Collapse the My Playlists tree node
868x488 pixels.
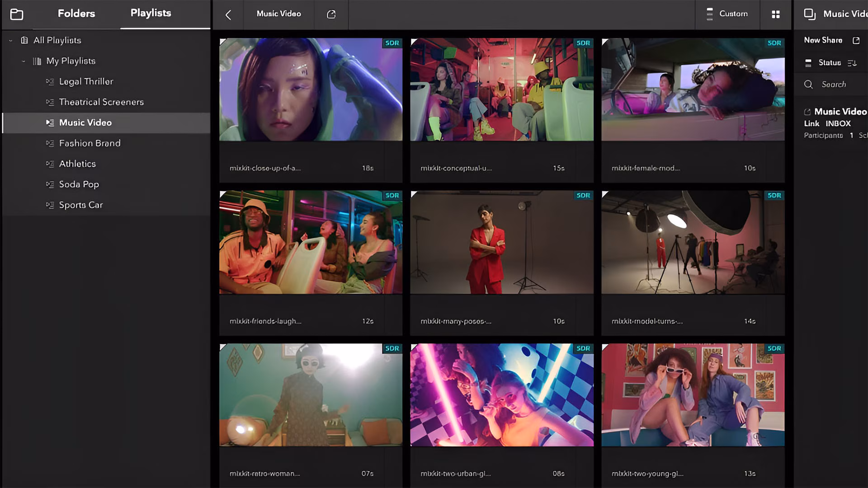pos(24,61)
